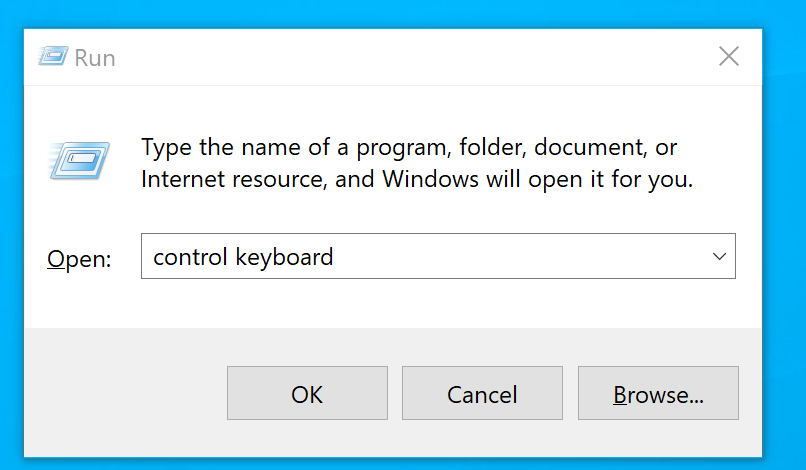806x470 pixels.
Task: Click the "Open:" label
Action: pyautogui.click(x=79, y=259)
